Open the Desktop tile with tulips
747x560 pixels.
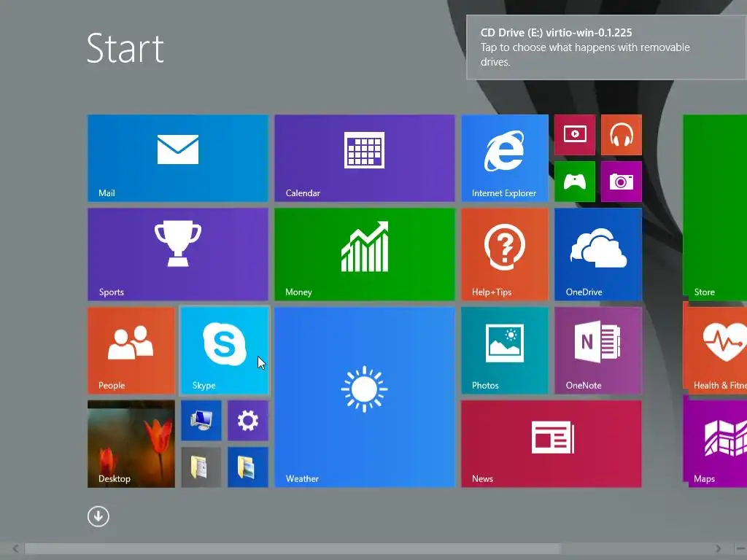[131, 444]
